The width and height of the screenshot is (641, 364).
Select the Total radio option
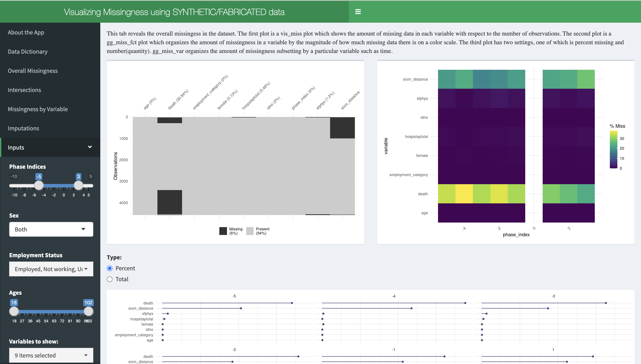109,279
